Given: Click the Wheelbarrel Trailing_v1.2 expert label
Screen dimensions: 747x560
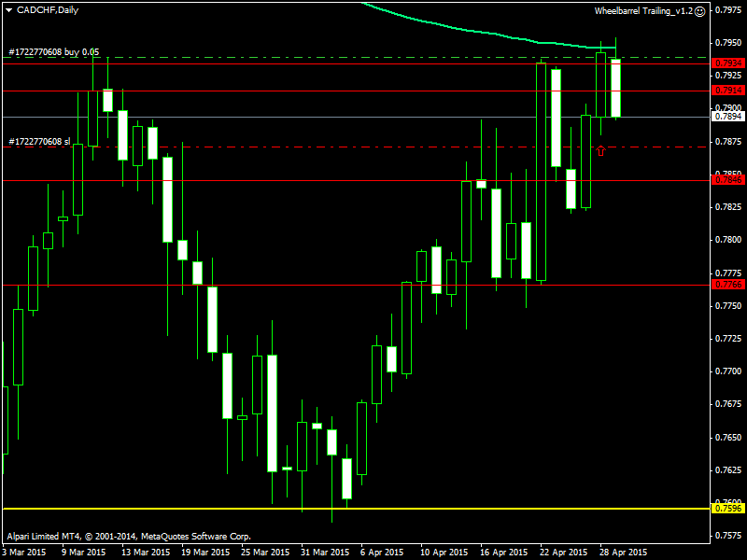Looking at the screenshot, I should point(643,11).
